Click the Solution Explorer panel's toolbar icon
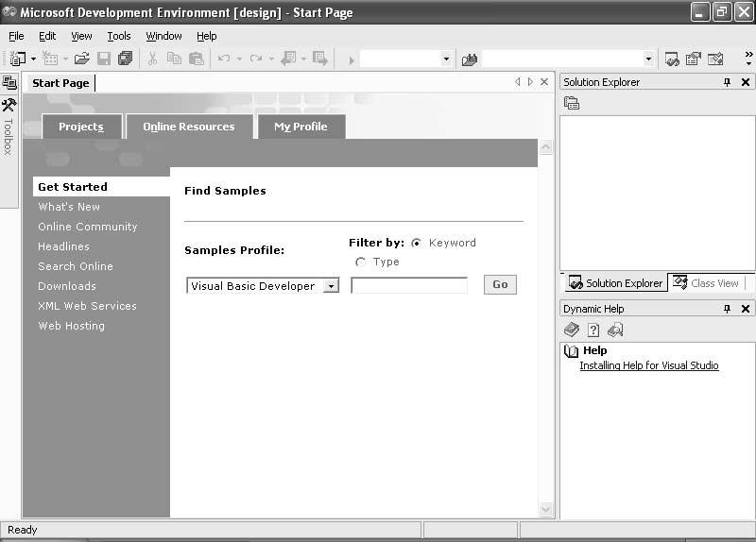This screenshot has height=542, width=756. coord(572,103)
